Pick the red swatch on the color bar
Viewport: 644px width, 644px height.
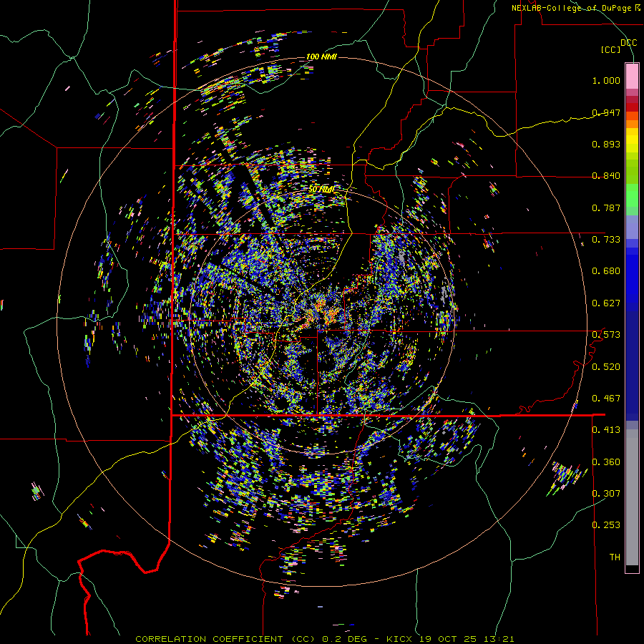pos(632,107)
